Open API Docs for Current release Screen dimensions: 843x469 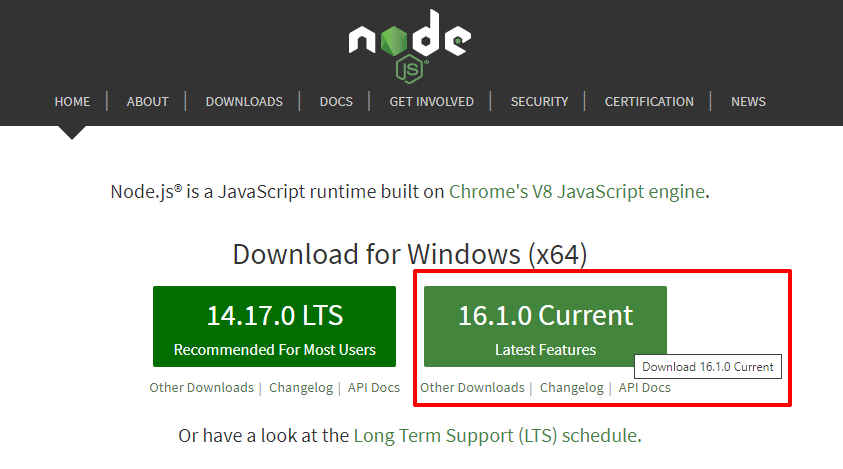645,388
